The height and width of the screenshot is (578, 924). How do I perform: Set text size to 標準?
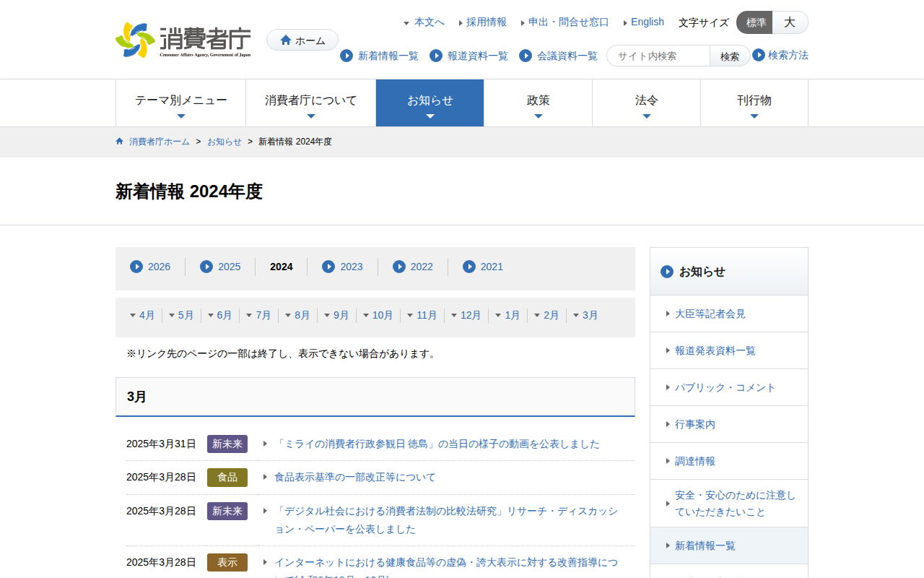tap(755, 22)
